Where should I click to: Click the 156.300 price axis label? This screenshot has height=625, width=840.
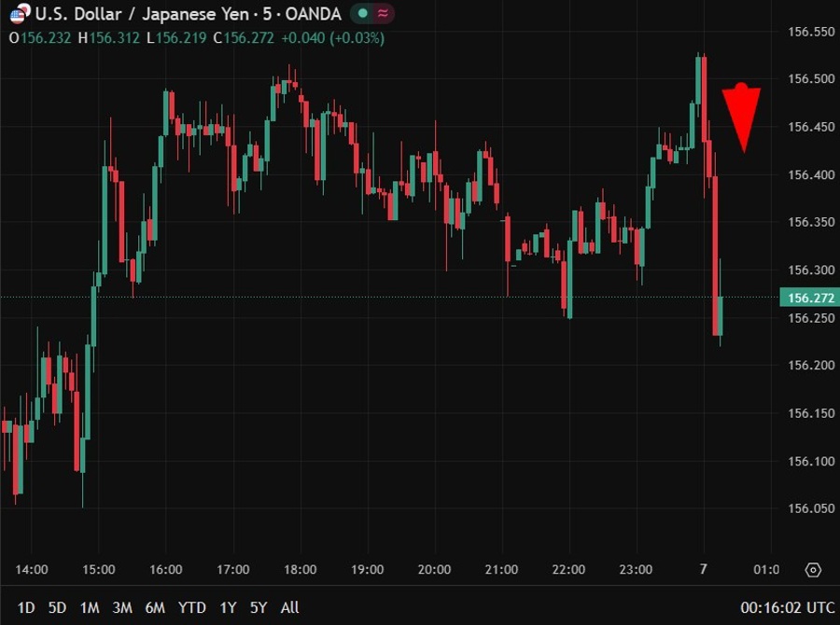[x=811, y=270]
